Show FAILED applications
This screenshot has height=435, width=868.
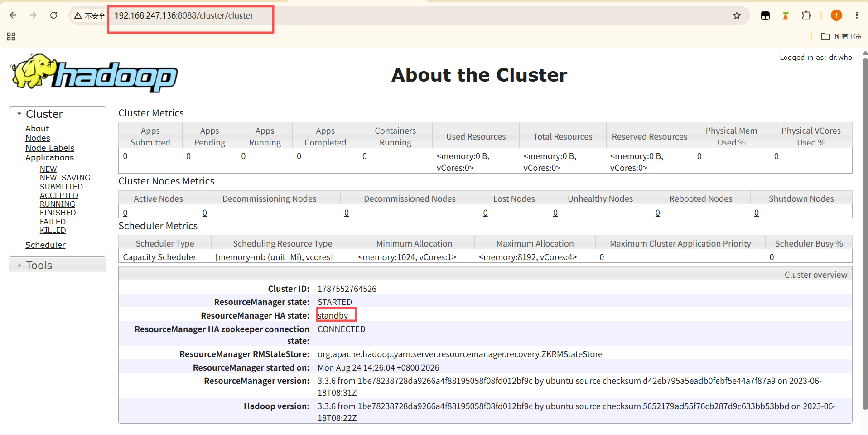53,222
